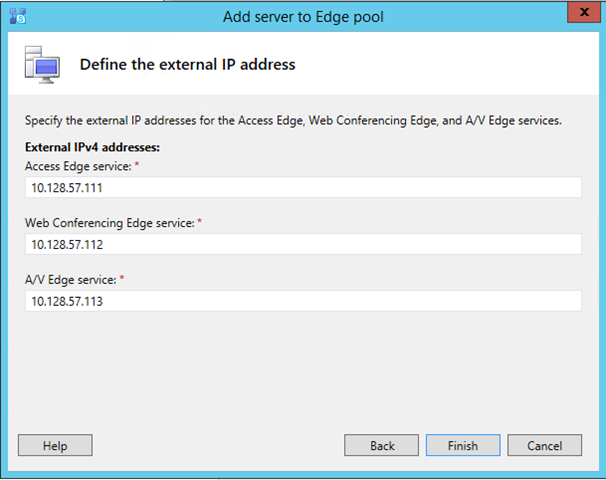
Task: Click the 'Add server to Edge pool' title bar
Action: 303,17
